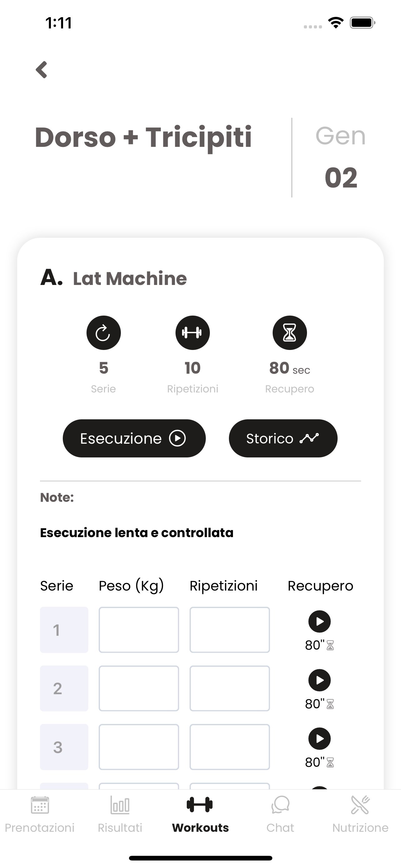Start recovery timer for series 3
Viewport: 401px width, 868px height.
click(319, 739)
